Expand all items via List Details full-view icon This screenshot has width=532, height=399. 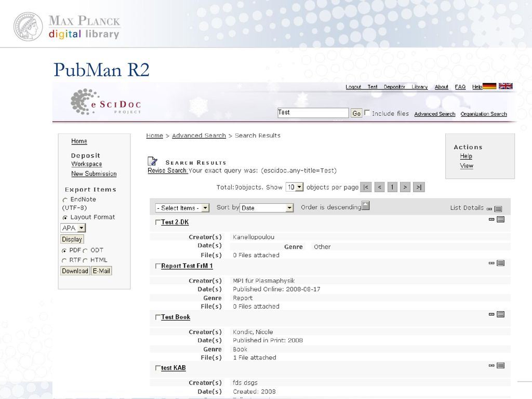(x=498, y=209)
